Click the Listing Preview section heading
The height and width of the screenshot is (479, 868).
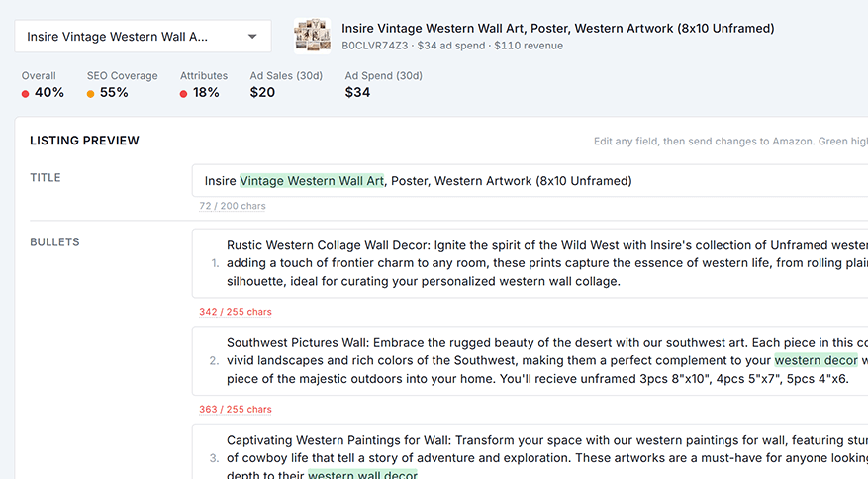click(85, 141)
